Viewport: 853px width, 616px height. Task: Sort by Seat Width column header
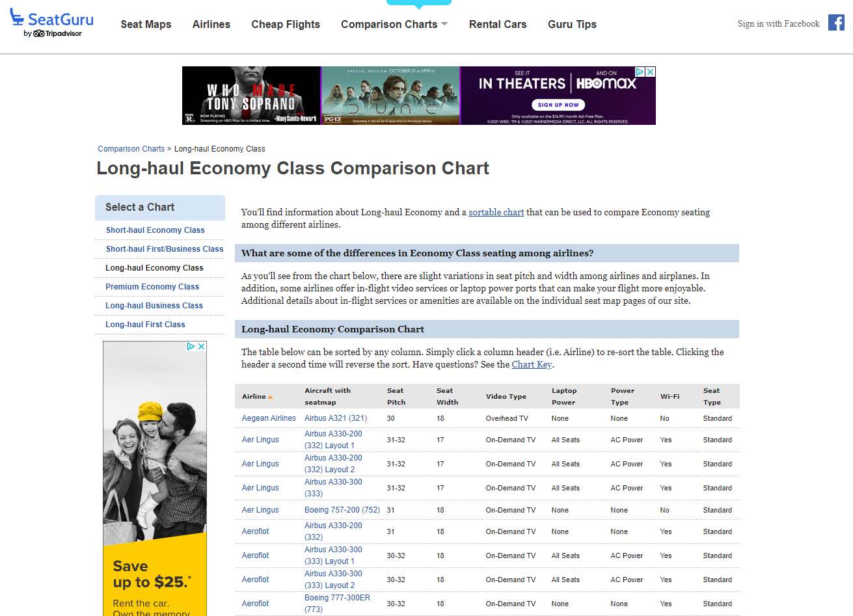(x=447, y=396)
